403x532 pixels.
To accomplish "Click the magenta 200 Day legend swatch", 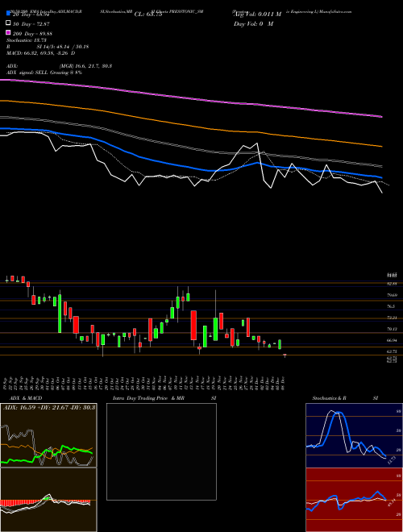I will coord(8,32).
